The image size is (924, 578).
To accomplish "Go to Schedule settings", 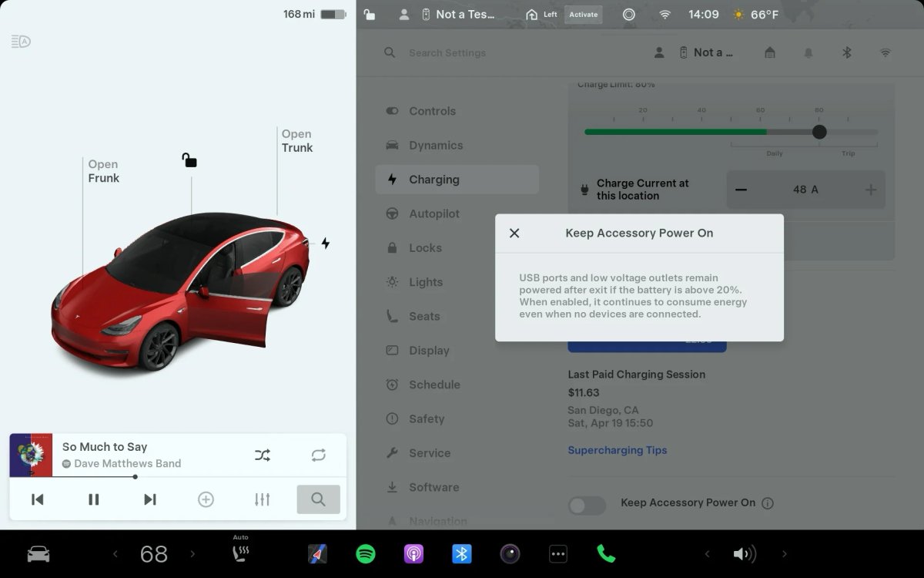I will pyautogui.click(x=457, y=385).
